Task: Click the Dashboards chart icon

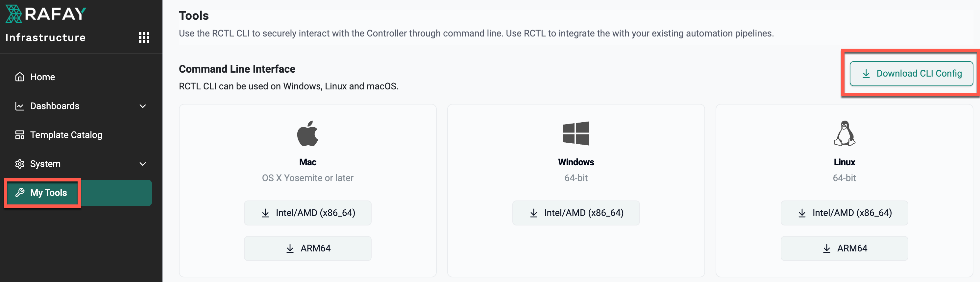Action: [20, 106]
